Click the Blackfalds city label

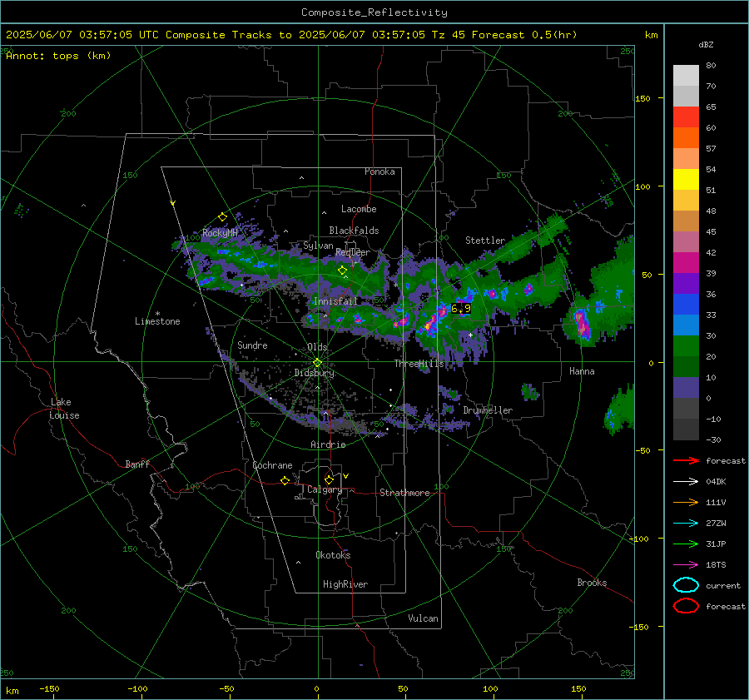[x=354, y=231]
